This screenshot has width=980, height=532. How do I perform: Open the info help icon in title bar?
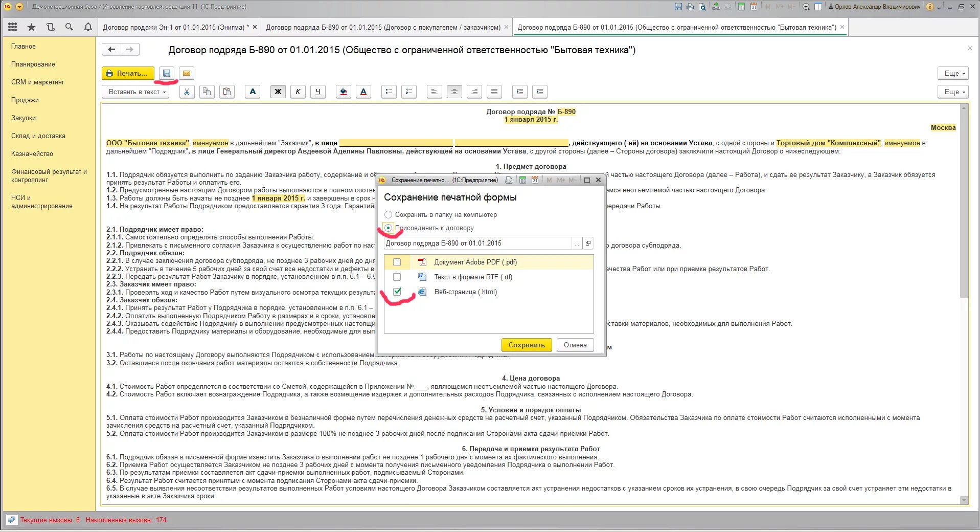click(x=930, y=7)
